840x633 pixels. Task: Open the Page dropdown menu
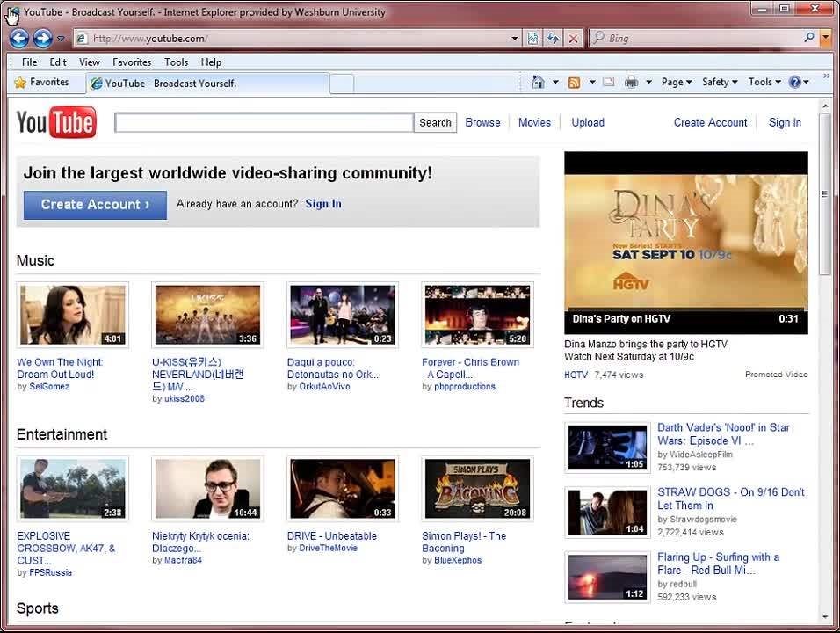(677, 82)
